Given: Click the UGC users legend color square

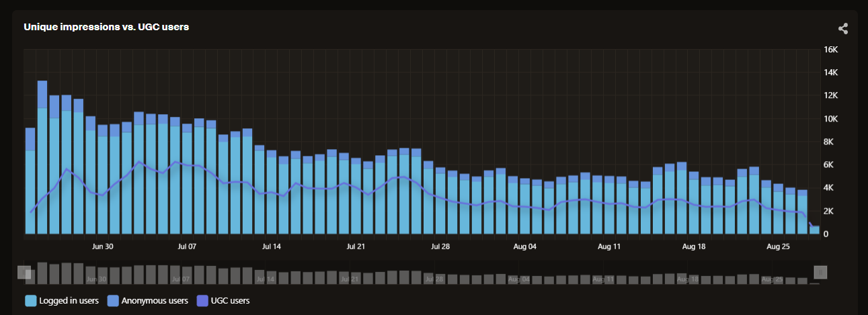Looking at the screenshot, I should coord(202,300).
